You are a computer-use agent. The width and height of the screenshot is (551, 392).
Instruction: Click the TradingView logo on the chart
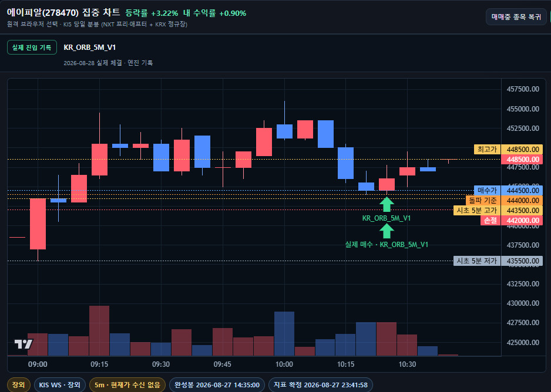point(23,344)
